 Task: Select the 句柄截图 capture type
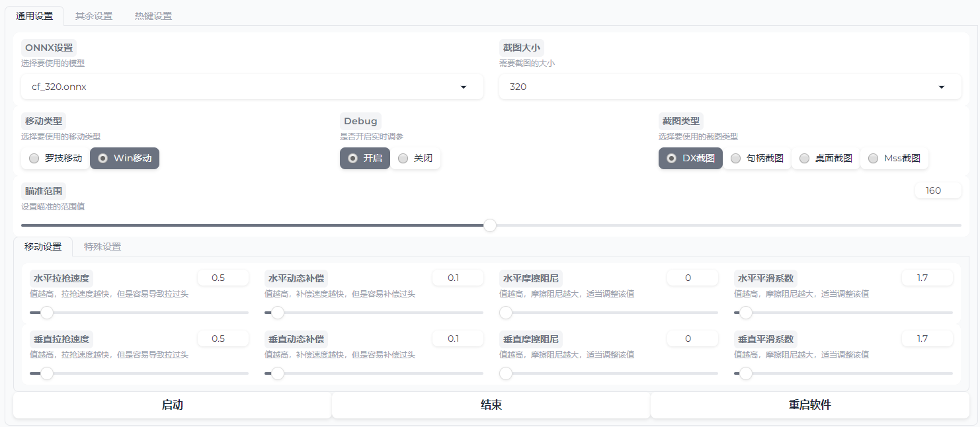pos(756,158)
